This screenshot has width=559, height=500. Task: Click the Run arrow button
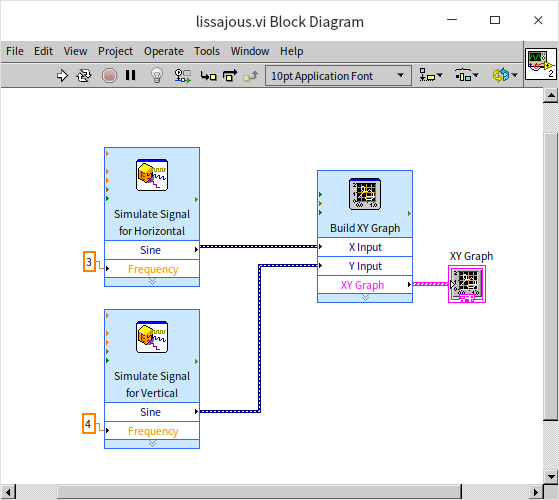pyautogui.click(x=62, y=76)
